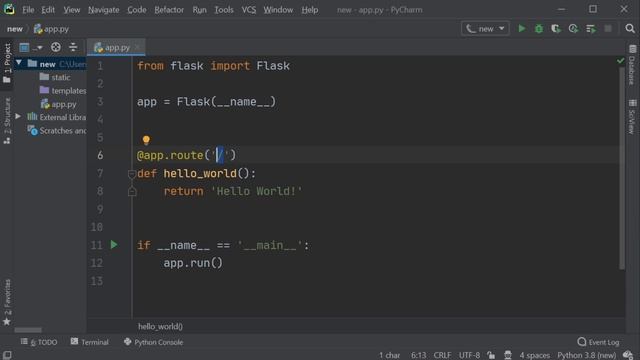Open the profiler run icon

(x=573, y=29)
